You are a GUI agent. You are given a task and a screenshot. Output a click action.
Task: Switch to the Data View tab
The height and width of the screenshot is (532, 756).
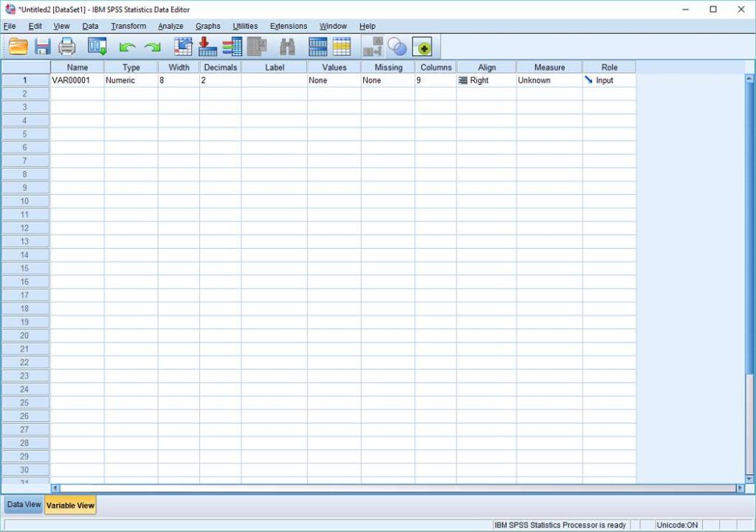tap(23, 505)
